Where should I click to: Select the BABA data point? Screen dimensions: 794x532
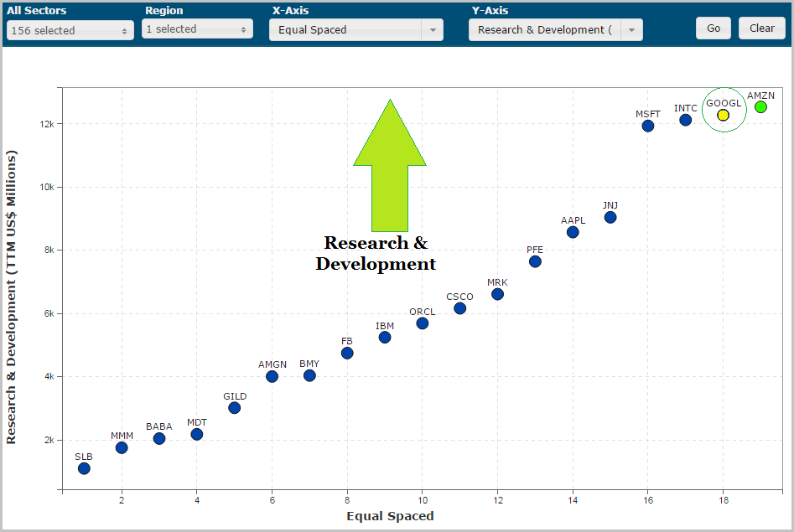click(x=159, y=439)
